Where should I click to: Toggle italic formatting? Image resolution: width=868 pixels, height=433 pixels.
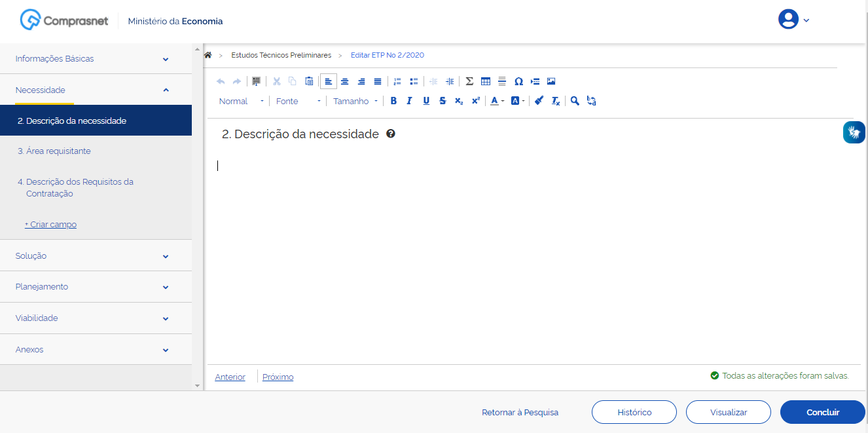coord(409,101)
